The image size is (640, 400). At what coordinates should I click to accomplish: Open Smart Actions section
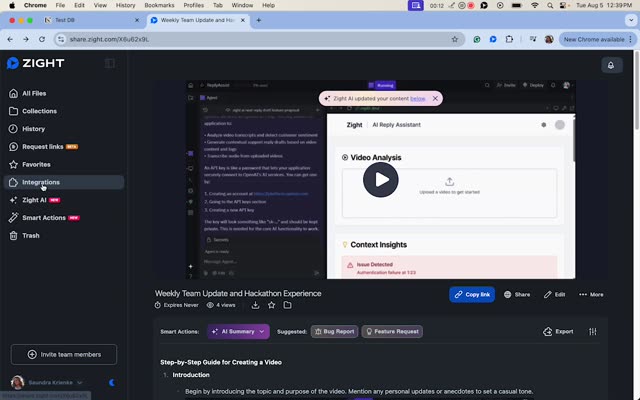click(44, 218)
